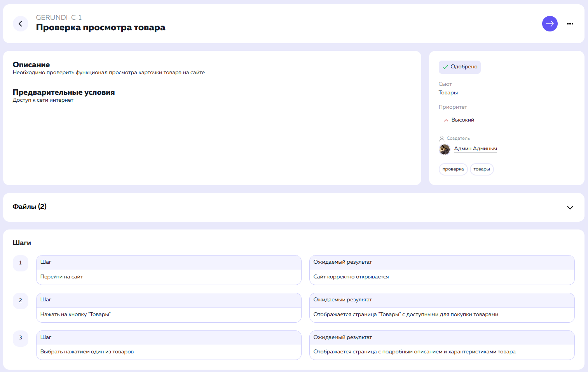Click the Предварительные условия heading
Viewport: 588px width, 372px height.
tap(64, 92)
